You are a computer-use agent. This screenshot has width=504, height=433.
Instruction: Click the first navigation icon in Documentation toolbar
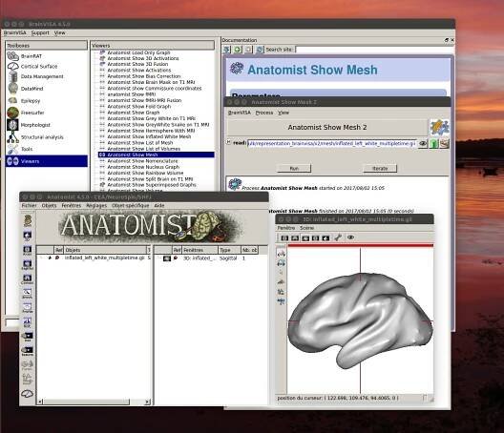[227, 50]
